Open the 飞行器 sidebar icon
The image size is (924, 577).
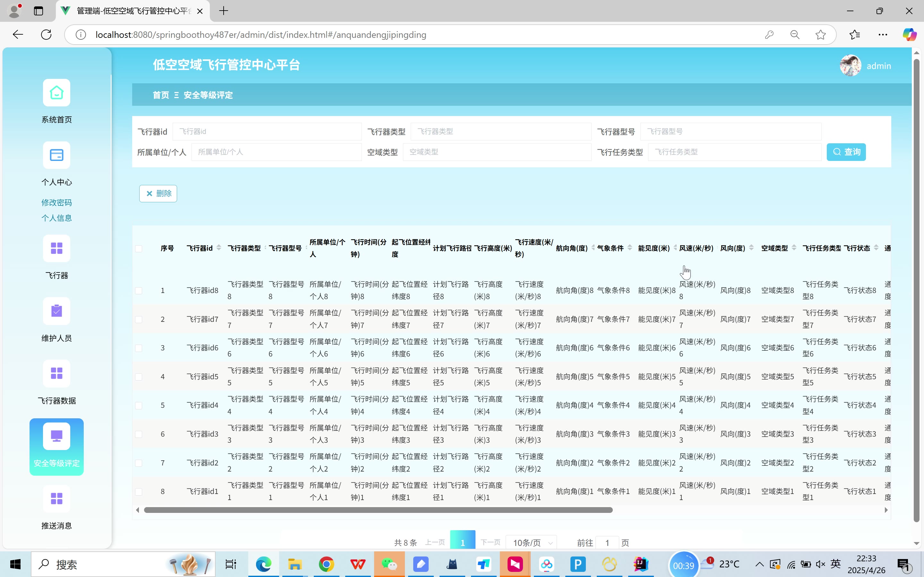56,248
